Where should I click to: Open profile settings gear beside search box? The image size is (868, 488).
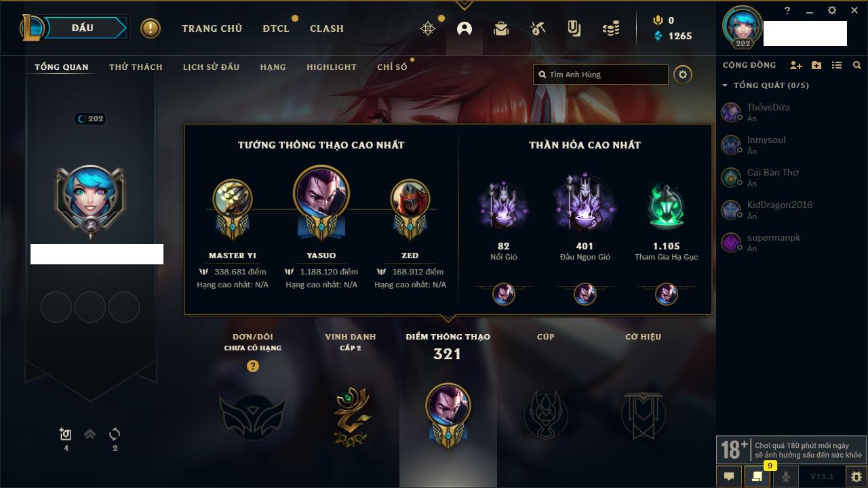point(683,75)
